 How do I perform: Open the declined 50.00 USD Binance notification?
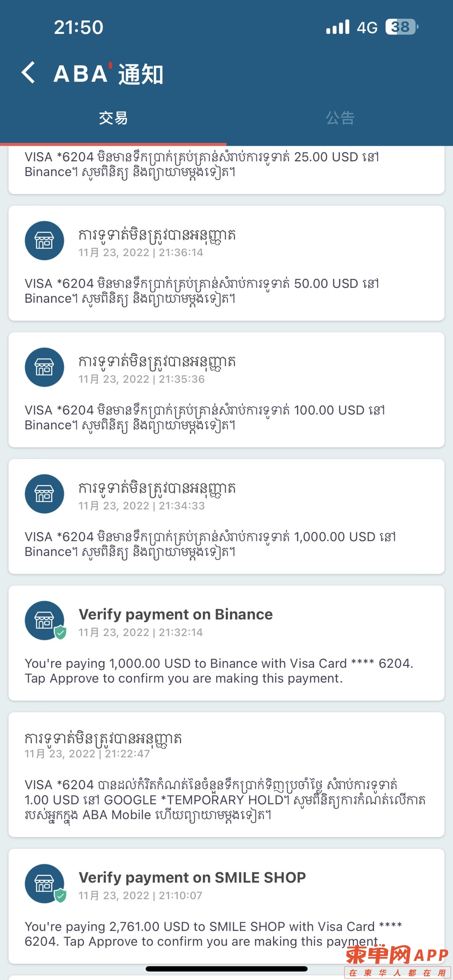pyautogui.click(x=226, y=263)
